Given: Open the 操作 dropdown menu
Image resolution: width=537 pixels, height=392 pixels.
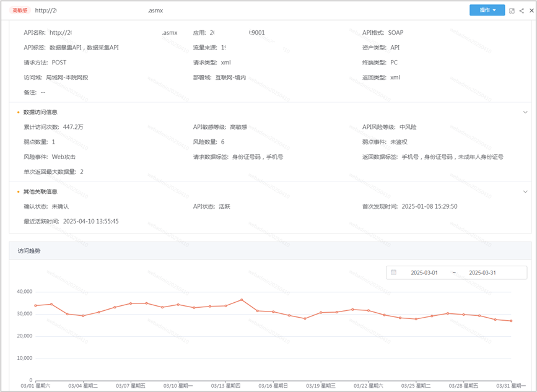Looking at the screenshot, I should pos(487,11).
